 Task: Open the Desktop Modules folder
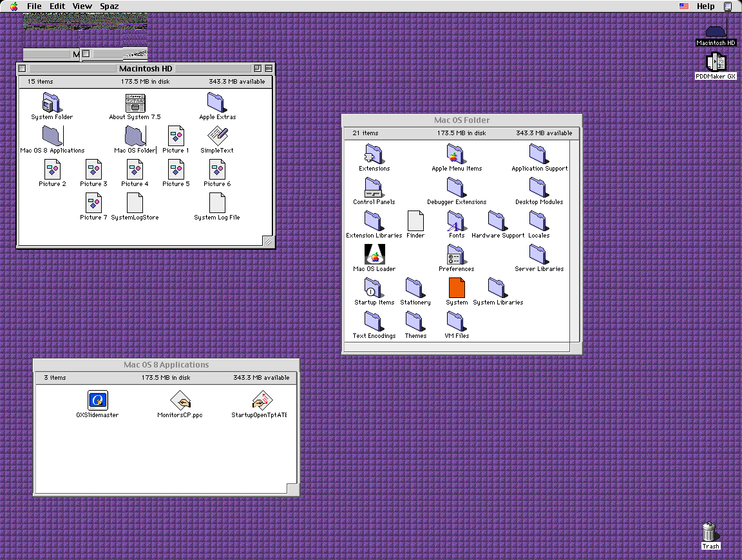click(x=538, y=188)
